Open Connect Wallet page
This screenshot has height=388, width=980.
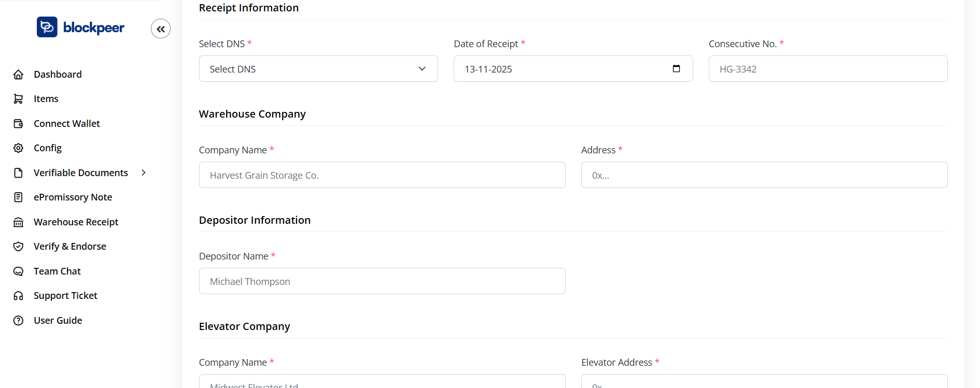pos(67,123)
